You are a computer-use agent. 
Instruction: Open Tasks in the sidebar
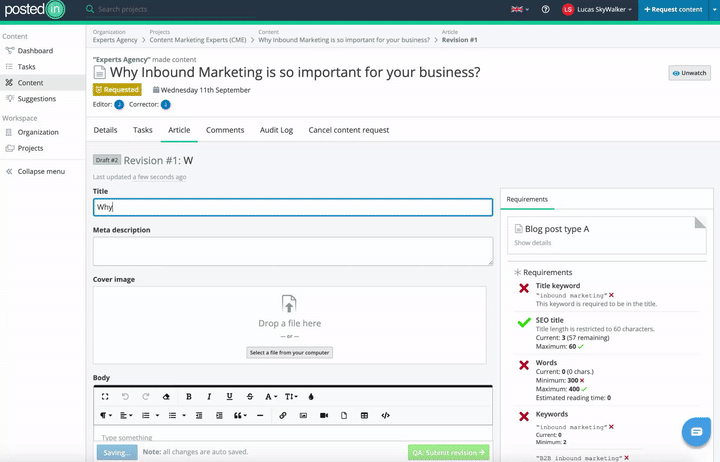tap(26, 67)
